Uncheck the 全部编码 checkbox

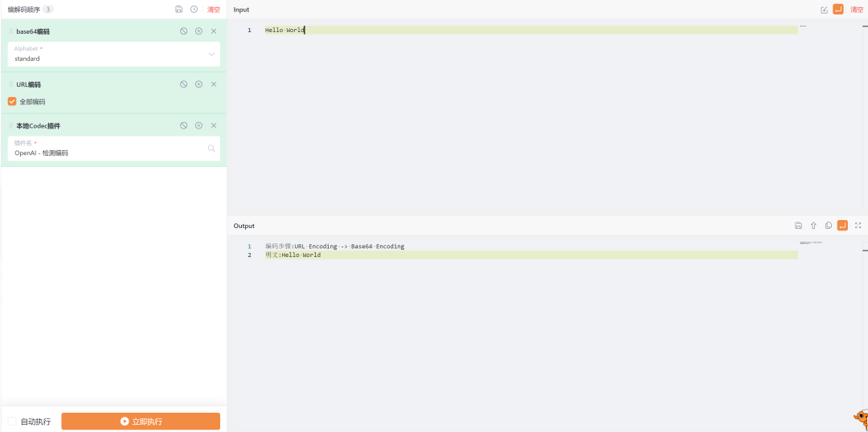tap(12, 102)
